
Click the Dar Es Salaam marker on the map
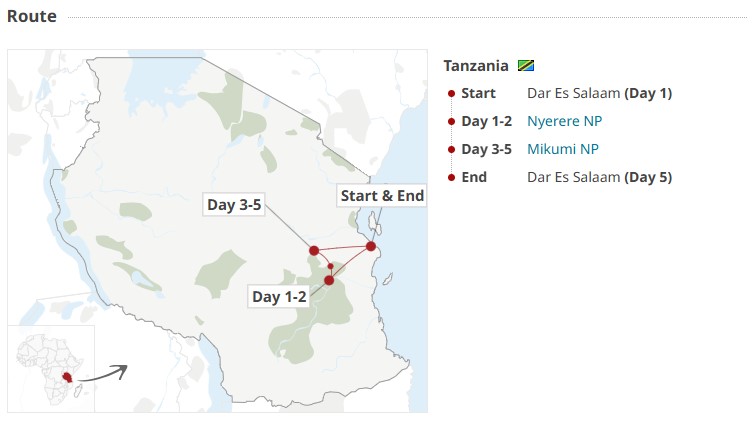(371, 246)
